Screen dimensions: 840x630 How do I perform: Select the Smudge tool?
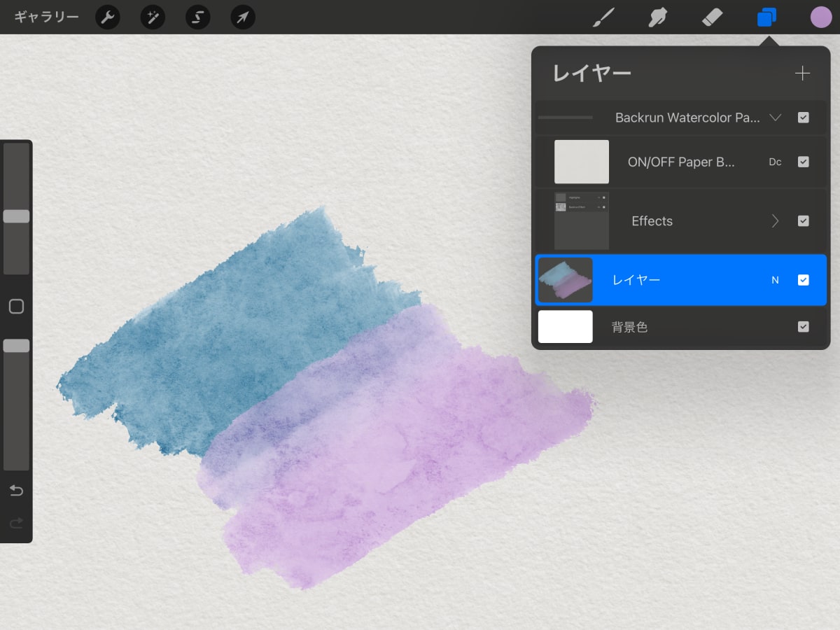657,17
